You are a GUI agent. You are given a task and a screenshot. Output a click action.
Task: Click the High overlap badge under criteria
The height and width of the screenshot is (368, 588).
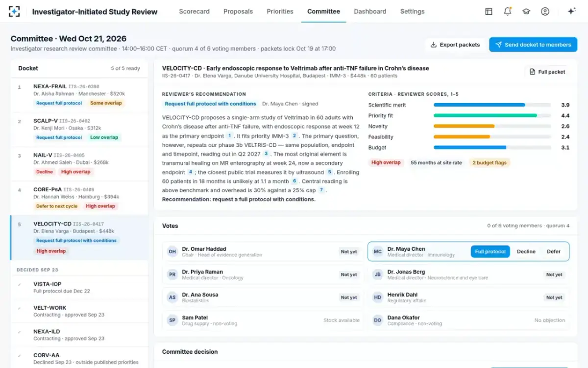click(386, 162)
